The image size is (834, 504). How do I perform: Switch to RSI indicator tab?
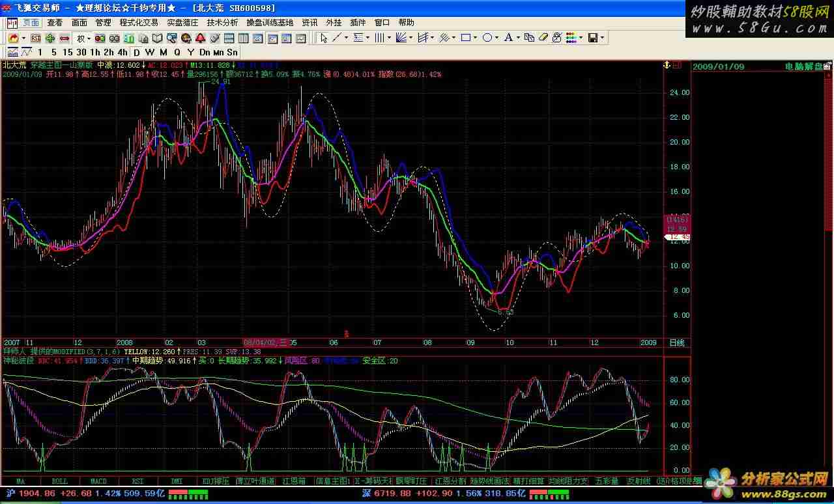point(137,481)
